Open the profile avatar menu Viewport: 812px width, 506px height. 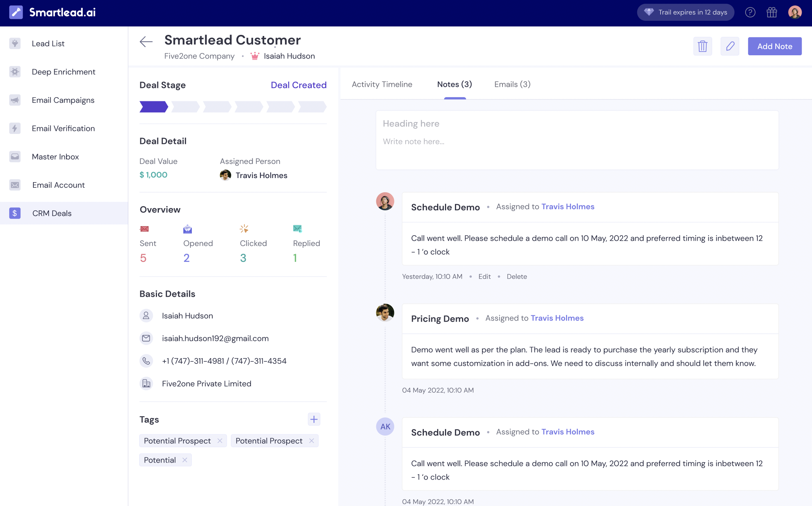coord(795,12)
